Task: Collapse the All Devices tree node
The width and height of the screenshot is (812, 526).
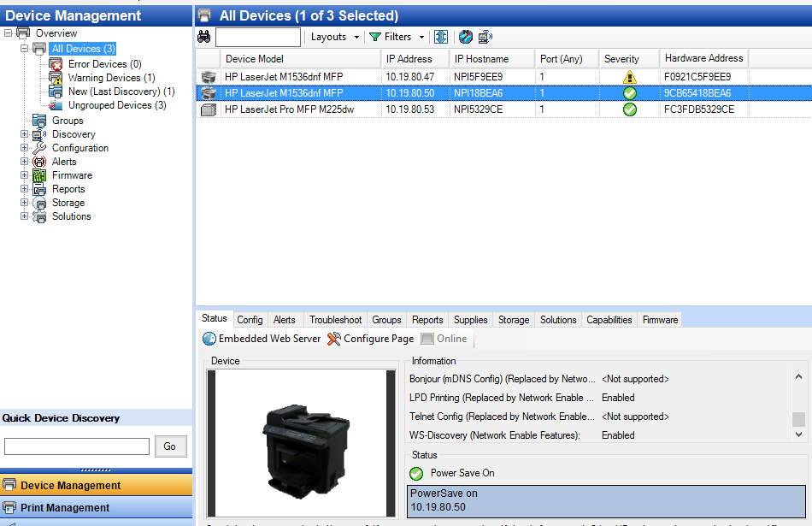Action: (24, 49)
